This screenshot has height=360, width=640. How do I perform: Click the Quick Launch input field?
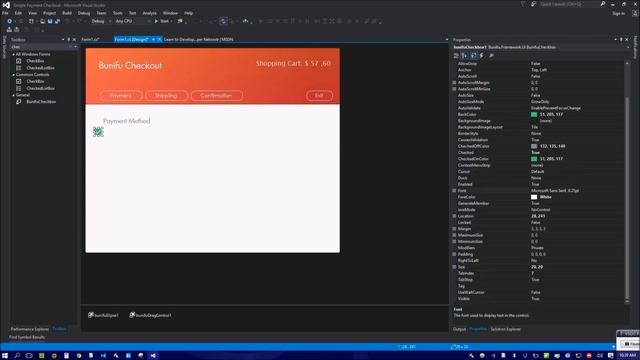(x=569, y=4)
